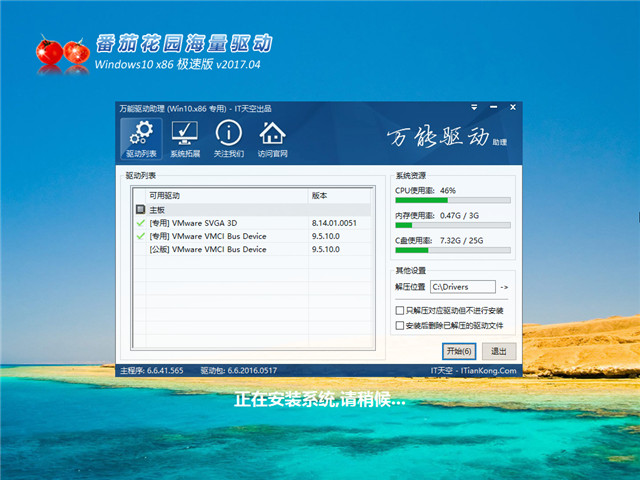Check [公版] VMware VMCI Bus Device driver

click(141, 249)
